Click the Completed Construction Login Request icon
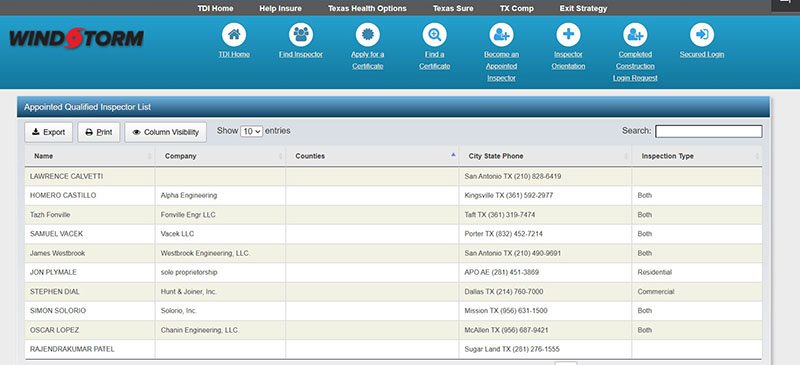 [635, 35]
